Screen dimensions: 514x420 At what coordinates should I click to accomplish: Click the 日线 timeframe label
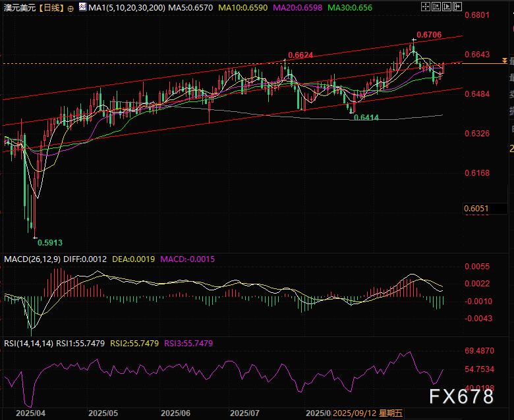click(50, 8)
